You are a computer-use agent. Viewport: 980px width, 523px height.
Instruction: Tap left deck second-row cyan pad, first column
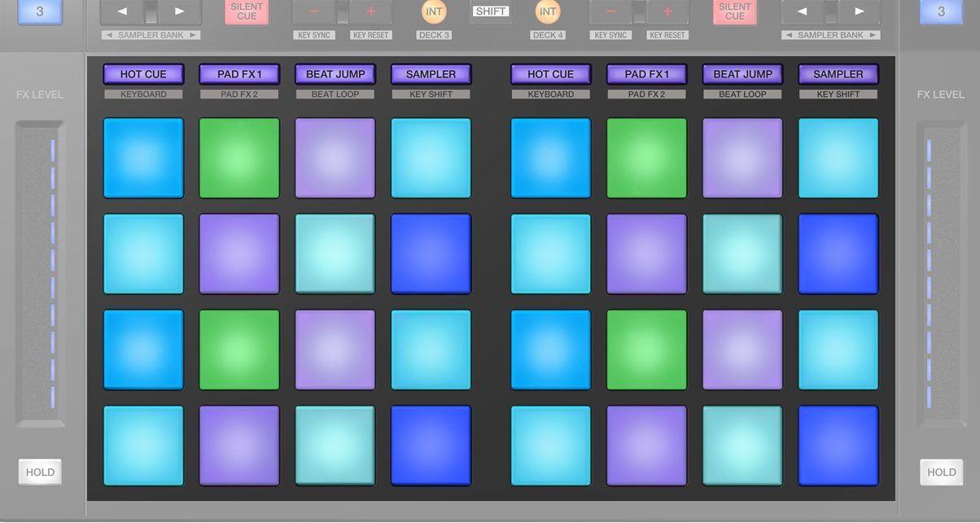143,254
